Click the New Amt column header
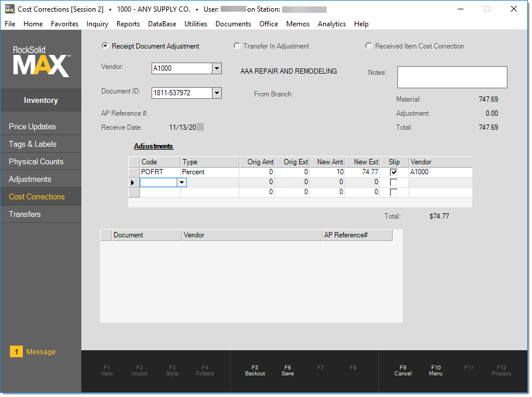Viewport: 532px width, 397px height. (x=327, y=162)
